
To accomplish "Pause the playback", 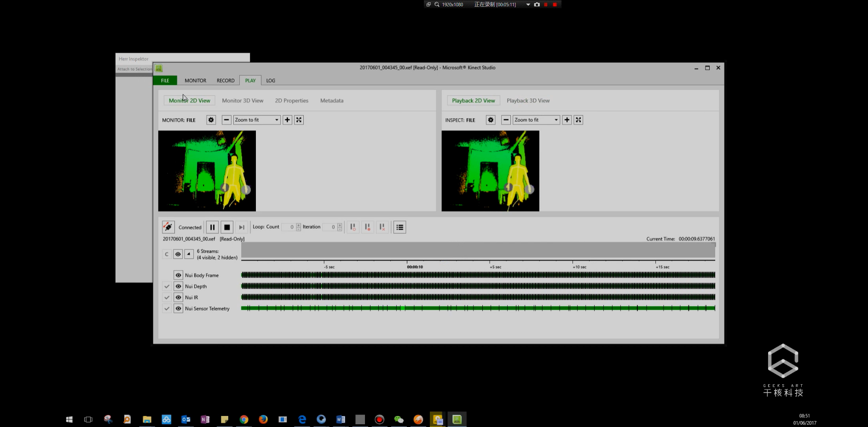I will (212, 227).
